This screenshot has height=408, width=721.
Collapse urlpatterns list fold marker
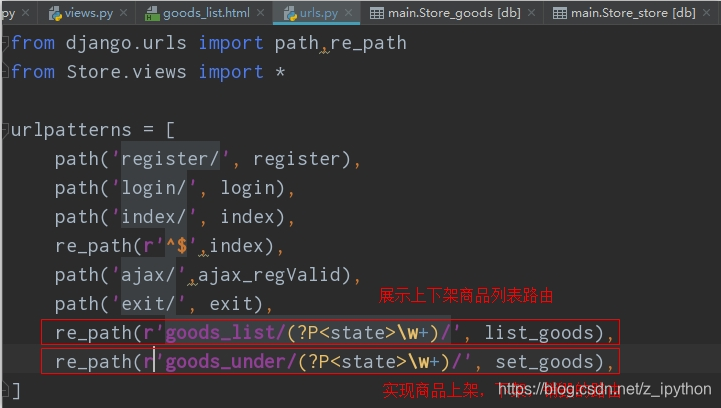[5, 130]
